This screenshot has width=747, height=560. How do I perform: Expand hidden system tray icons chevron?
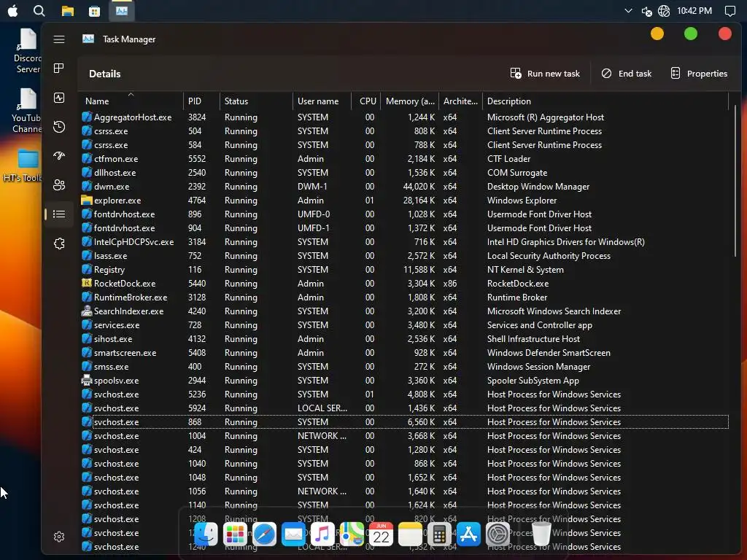point(628,10)
